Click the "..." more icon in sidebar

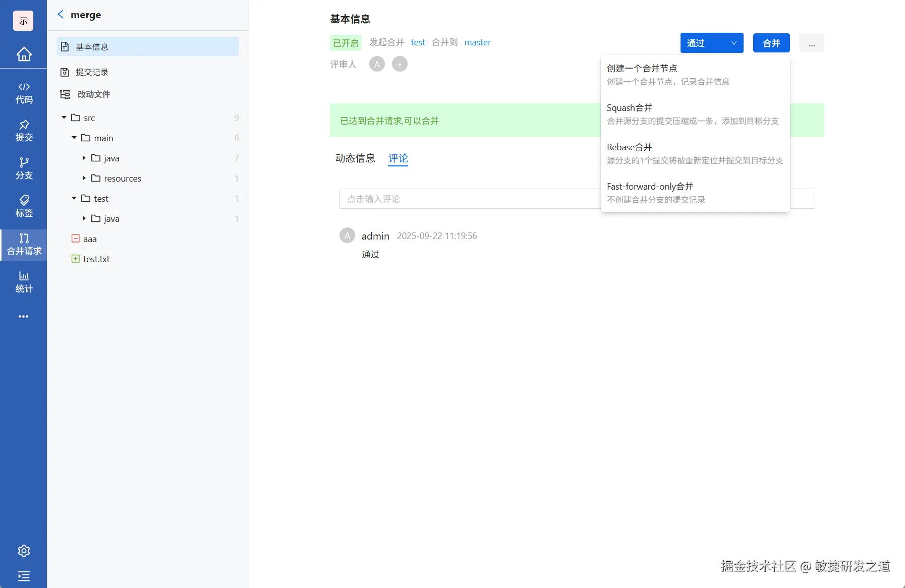[x=24, y=316]
